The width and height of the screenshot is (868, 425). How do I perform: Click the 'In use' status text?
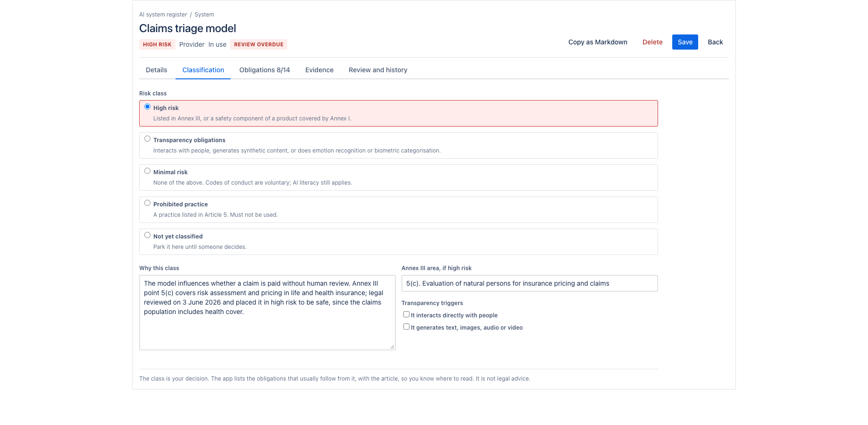pyautogui.click(x=217, y=44)
